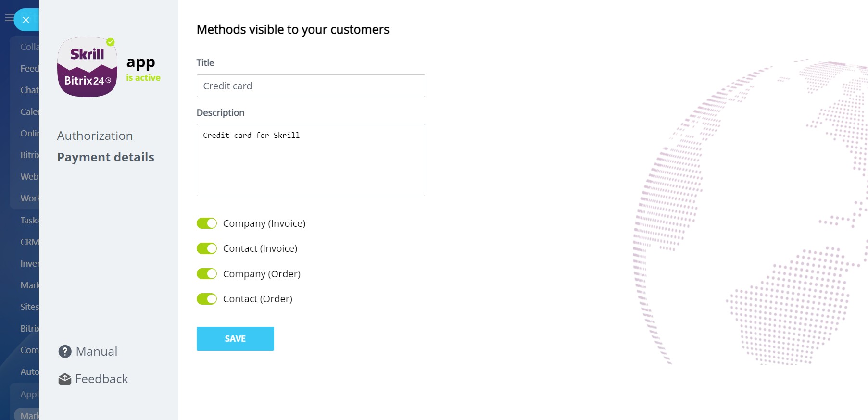Disable the Contact (Invoice) toggle
This screenshot has width=868, height=420.
[207, 248]
